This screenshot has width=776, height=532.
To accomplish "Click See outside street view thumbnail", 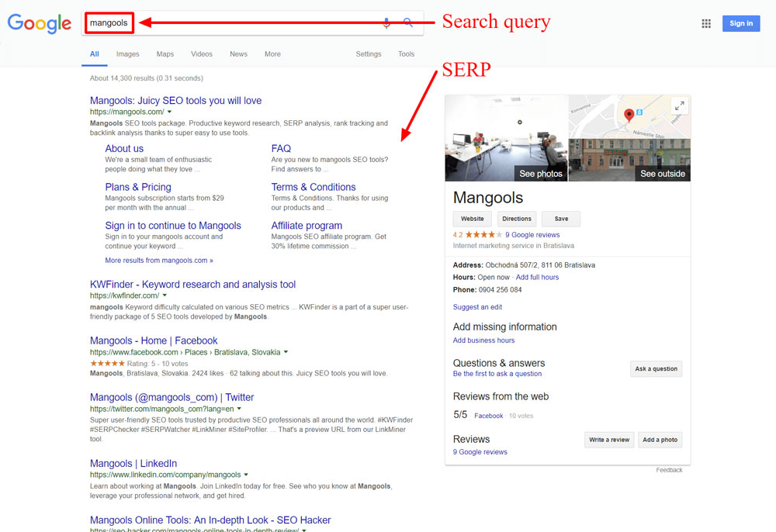I will point(629,160).
